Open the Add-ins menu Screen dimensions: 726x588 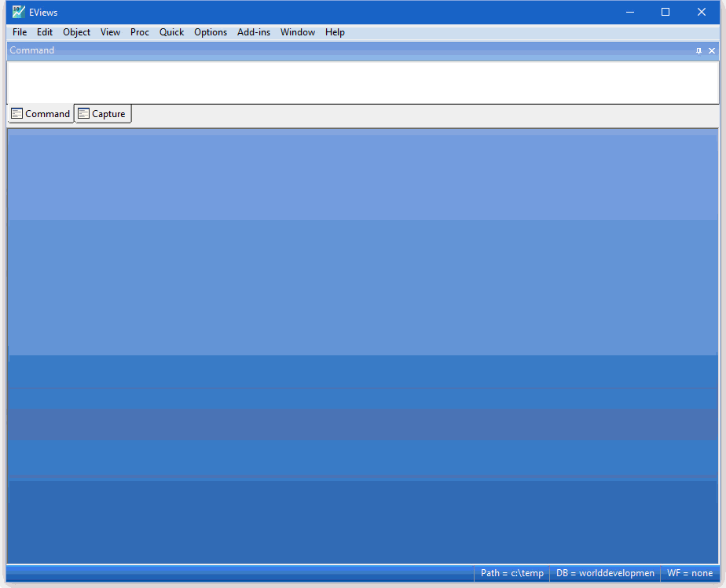click(x=253, y=32)
